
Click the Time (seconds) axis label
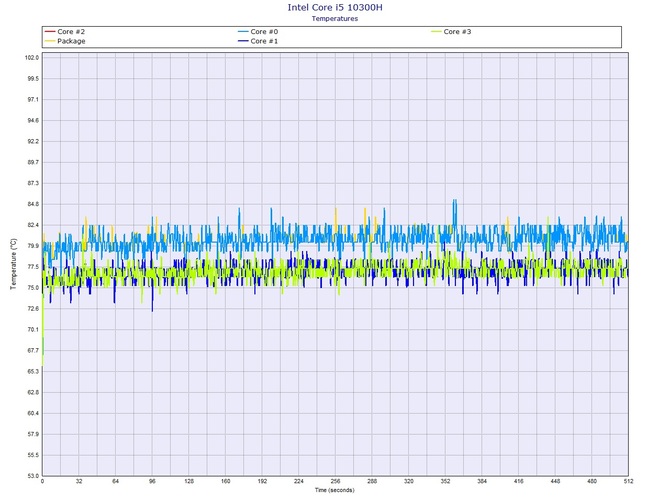coord(335,490)
